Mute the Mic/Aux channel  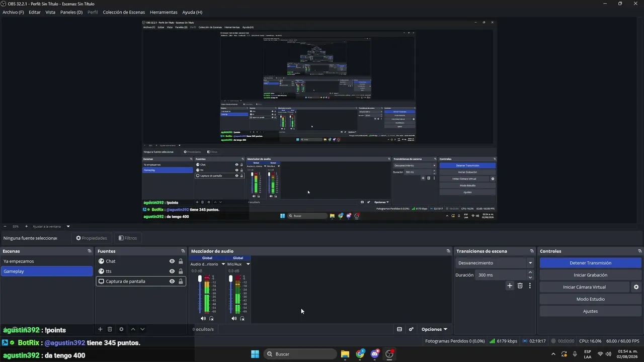pos(234,318)
